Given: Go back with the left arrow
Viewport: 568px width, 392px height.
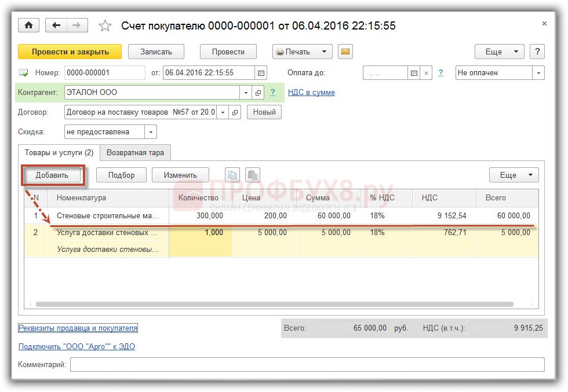Looking at the screenshot, I should (56, 25).
